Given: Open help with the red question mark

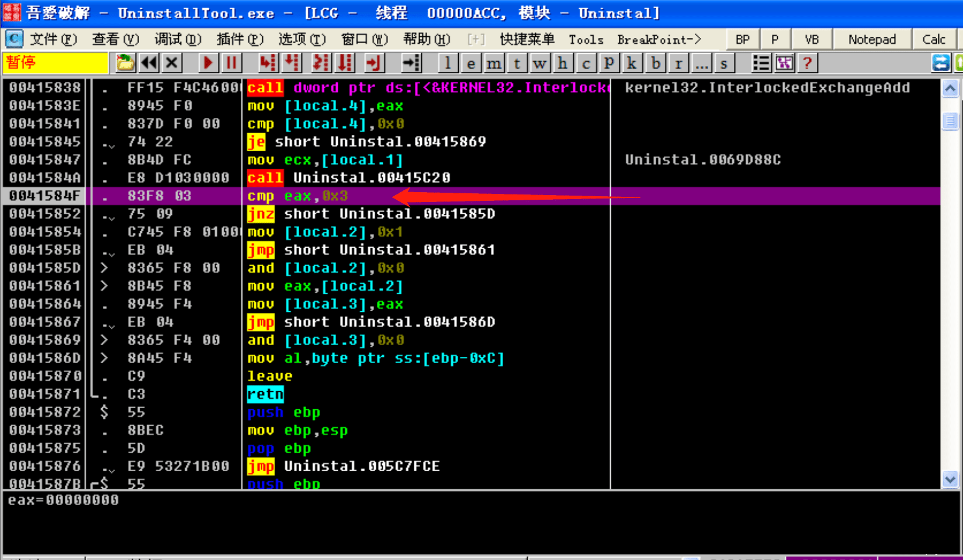Looking at the screenshot, I should coord(807,62).
